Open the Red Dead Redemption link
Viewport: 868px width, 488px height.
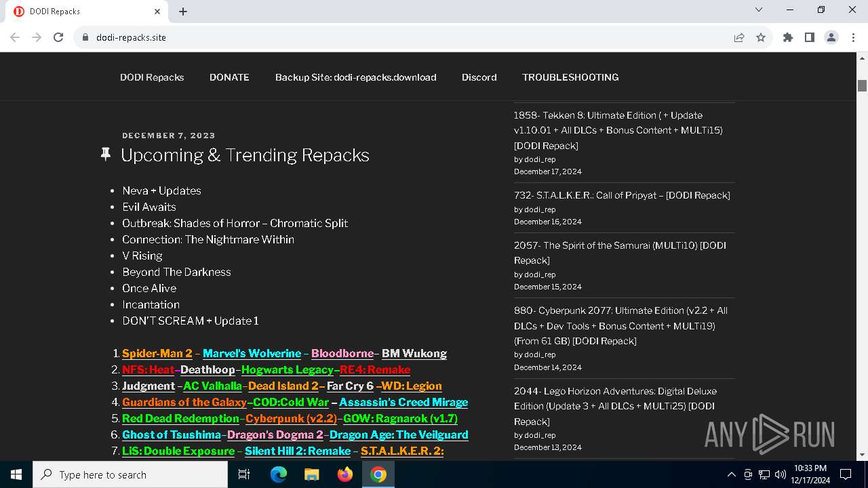180,418
